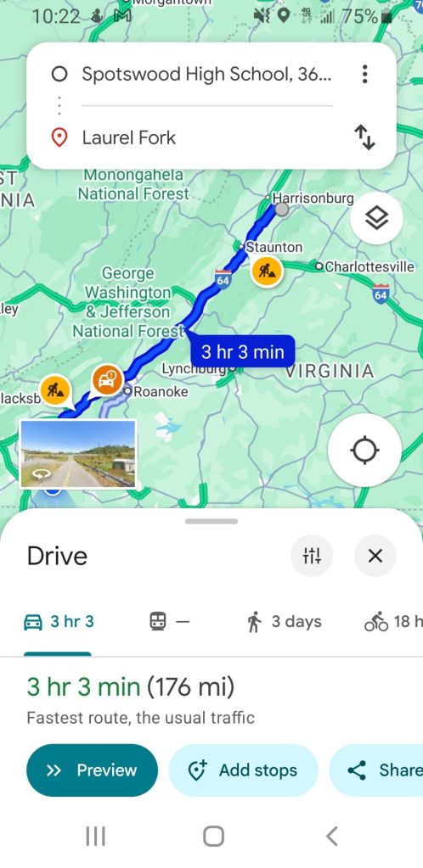Open the map layers selector
Image resolution: width=423 pixels, height=868 pixels.
click(x=376, y=219)
